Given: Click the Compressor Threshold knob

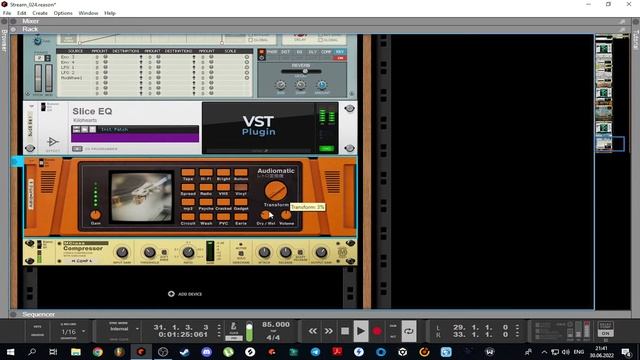Looking at the screenshot, I should 149,252.
